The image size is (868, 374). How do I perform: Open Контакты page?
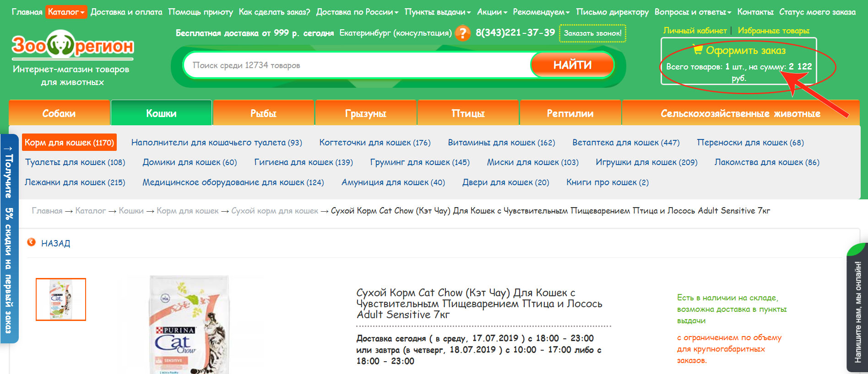(x=755, y=12)
